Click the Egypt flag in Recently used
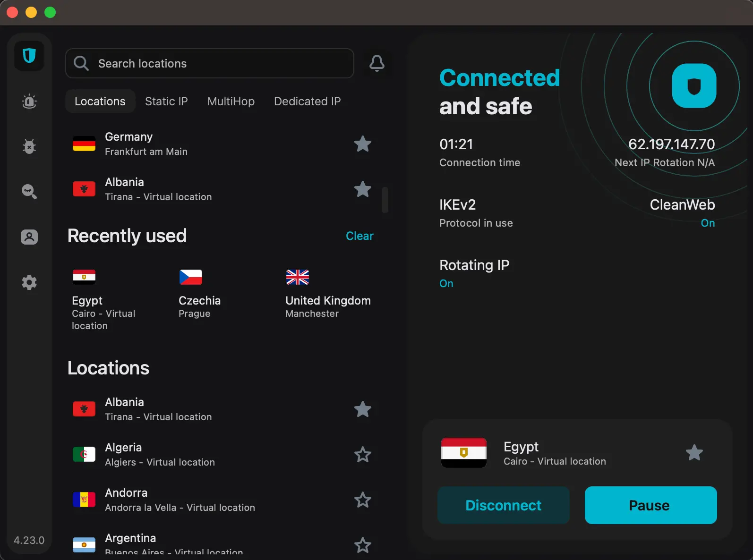The image size is (753, 560). [84, 277]
